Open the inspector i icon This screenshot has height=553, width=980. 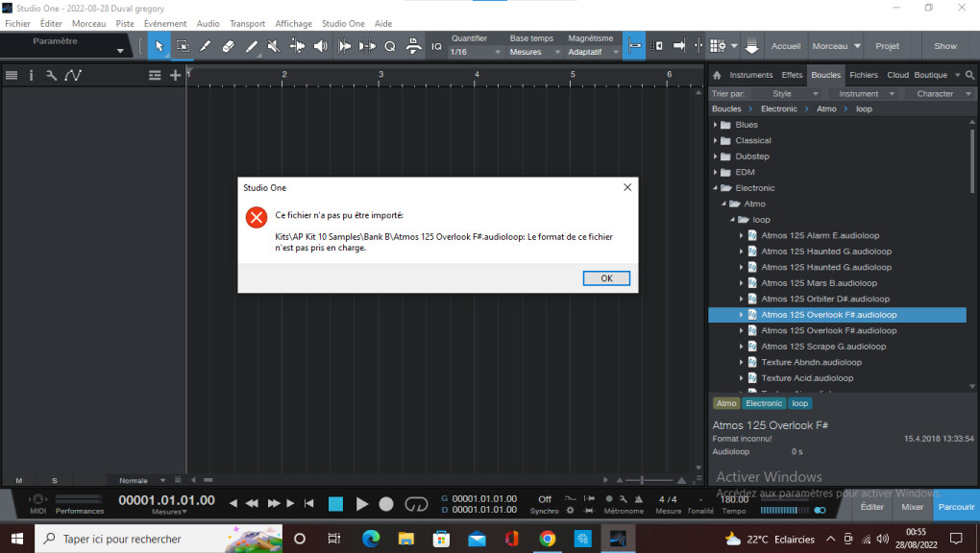tap(32, 76)
